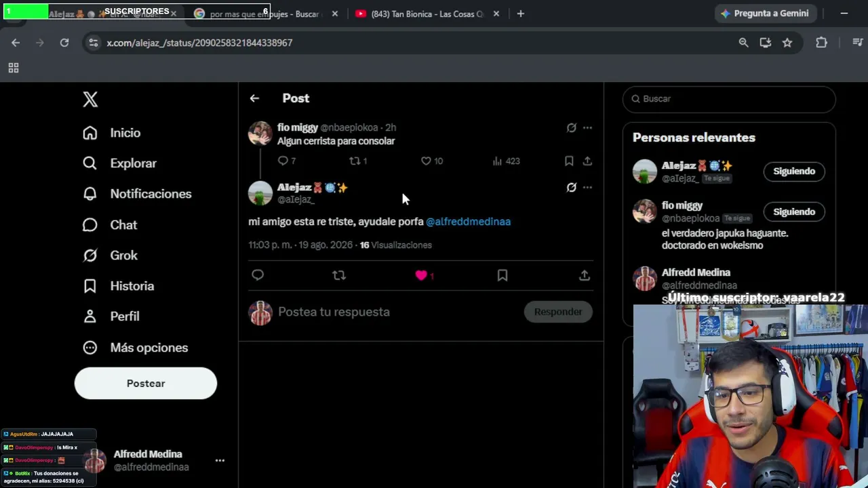
Task: Open the @alfreddmedinaa mention link
Action: click(468, 222)
